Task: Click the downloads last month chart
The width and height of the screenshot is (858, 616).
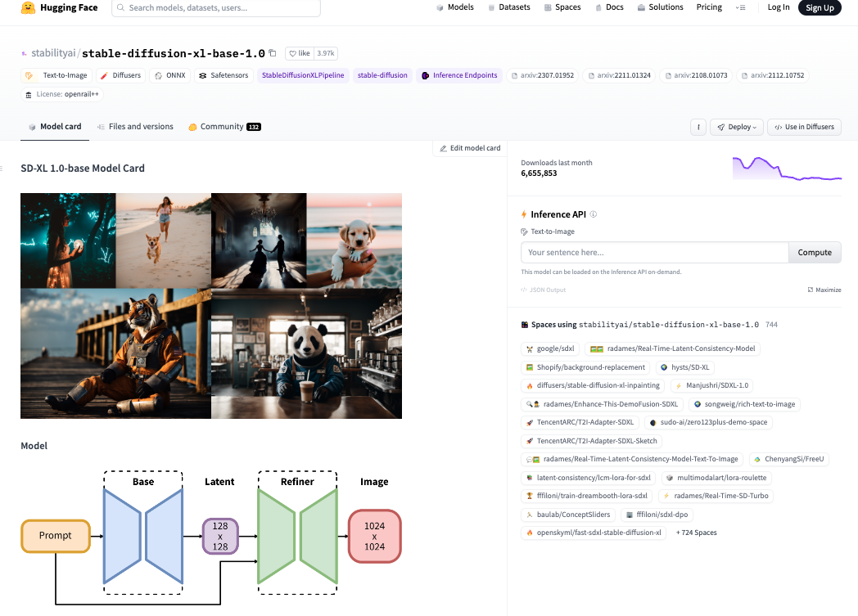Action: (787, 168)
